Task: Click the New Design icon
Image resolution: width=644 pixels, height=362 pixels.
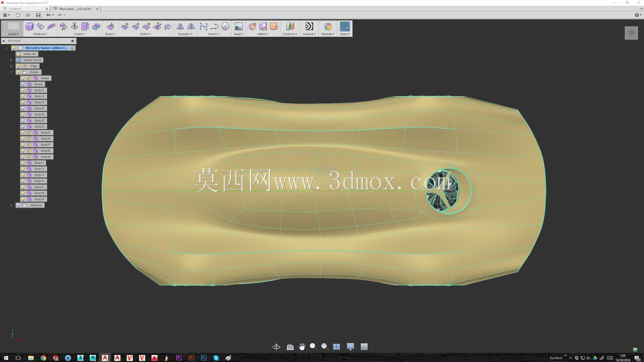Action: click(x=18, y=15)
